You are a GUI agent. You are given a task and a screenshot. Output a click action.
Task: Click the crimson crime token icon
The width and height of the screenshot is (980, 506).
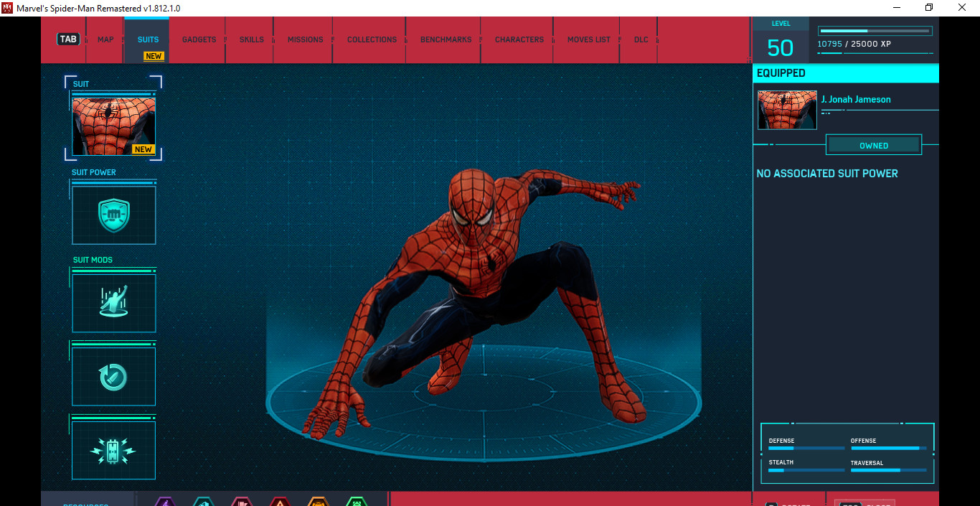pos(242,501)
